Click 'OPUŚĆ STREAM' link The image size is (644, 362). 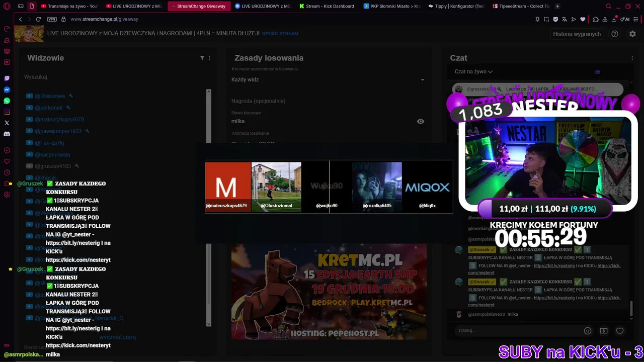tap(280, 34)
